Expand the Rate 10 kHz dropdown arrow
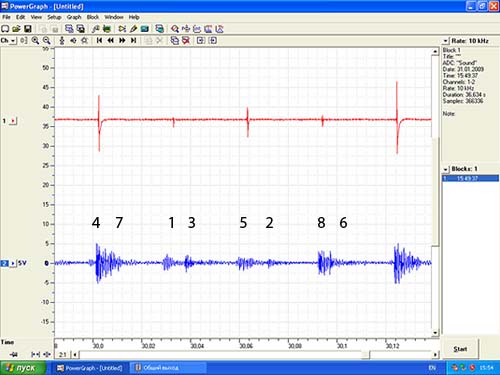This screenshot has height=375, width=500. click(446, 41)
